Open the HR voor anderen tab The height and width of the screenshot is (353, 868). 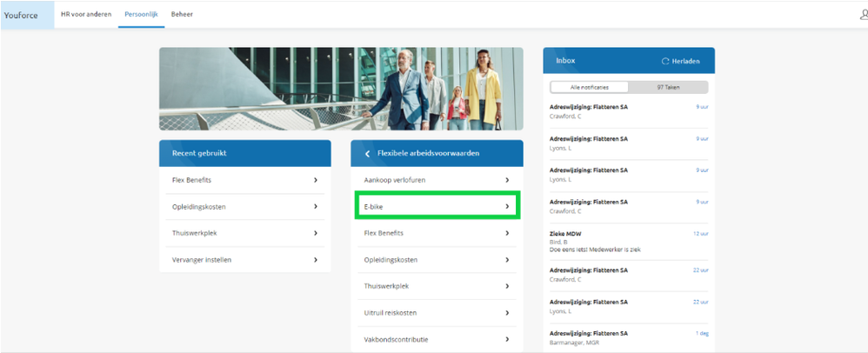[x=86, y=15]
